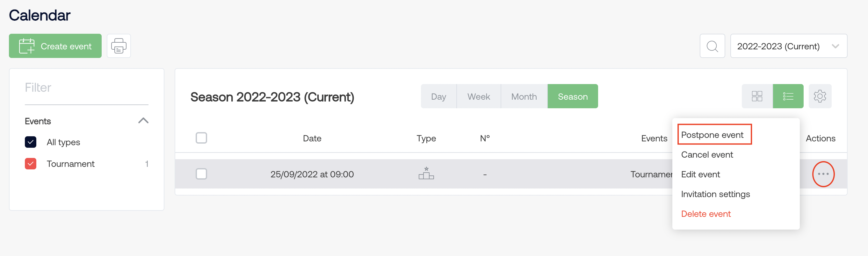The height and width of the screenshot is (256, 868).
Task: Switch to the Day view tab
Action: coord(438,96)
